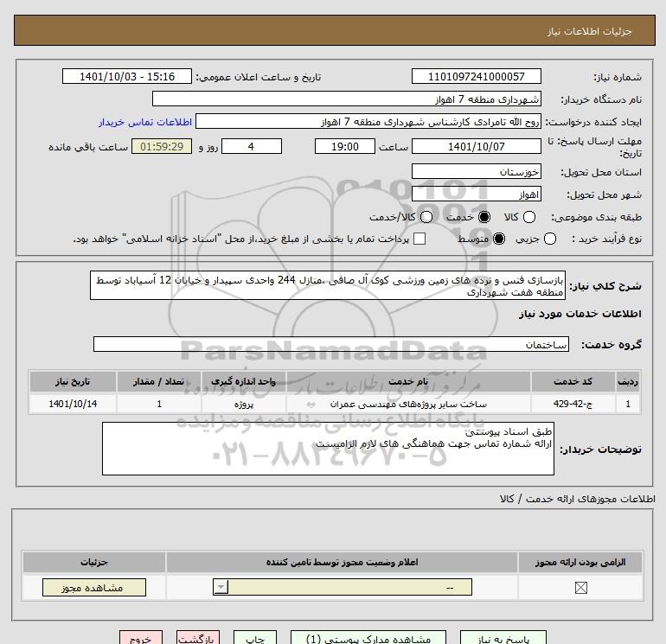Viewport: 666px width, 644px height.
Task: Choose the متوسط purchase type radio
Action: [499, 239]
